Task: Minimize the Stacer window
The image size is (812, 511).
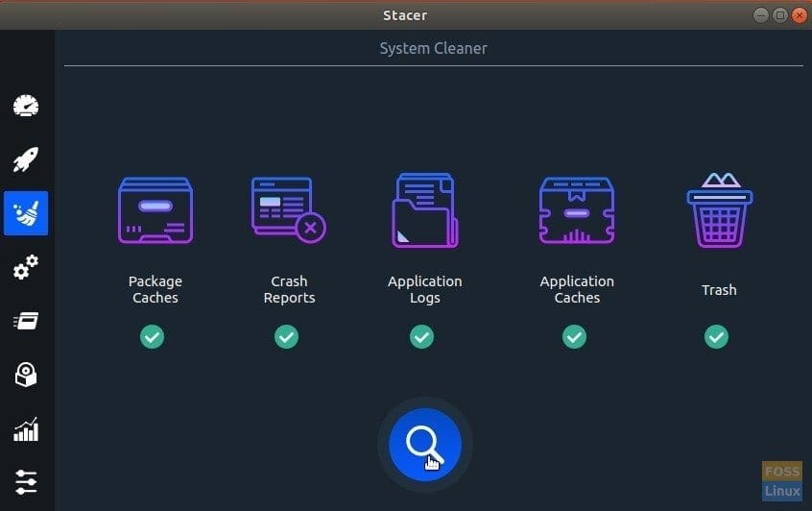Action: pyautogui.click(x=761, y=15)
